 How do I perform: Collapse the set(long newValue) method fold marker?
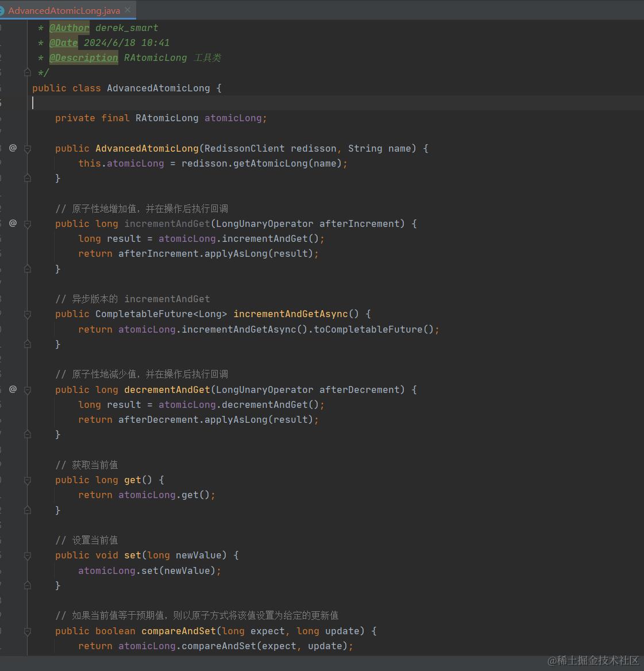pyautogui.click(x=28, y=556)
